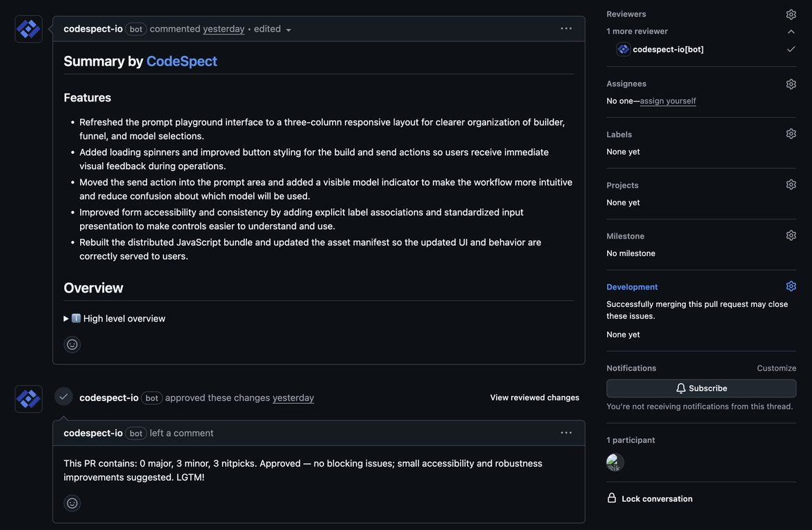Open the Milestone settings gear

tap(791, 235)
